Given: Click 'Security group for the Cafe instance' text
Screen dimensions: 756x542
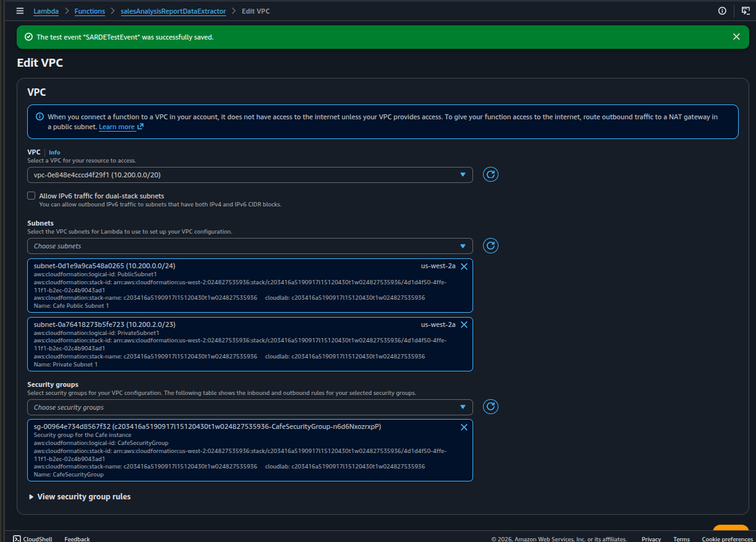Looking at the screenshot, I should click(x=83, y=435).
